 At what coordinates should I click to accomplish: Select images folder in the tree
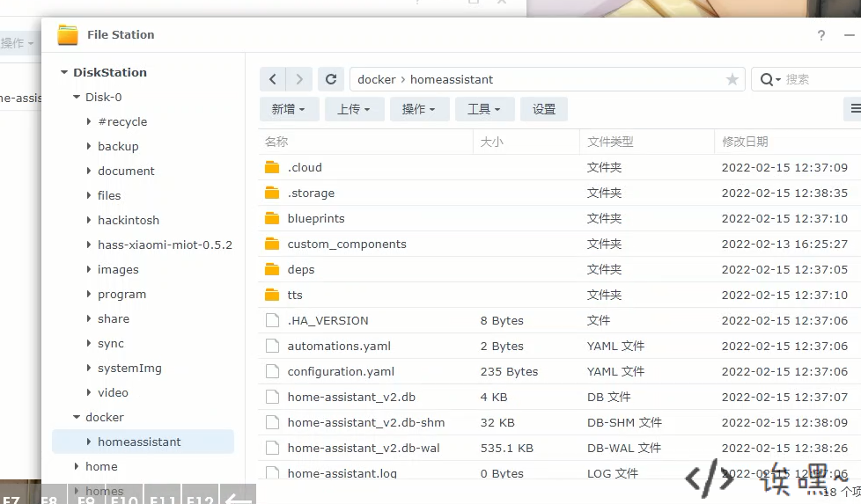point(118,269)
